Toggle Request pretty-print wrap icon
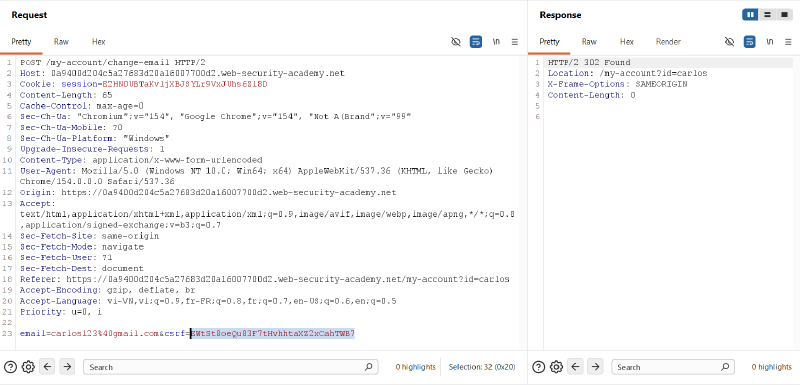 pyautogui.click(x=476, y=42)
